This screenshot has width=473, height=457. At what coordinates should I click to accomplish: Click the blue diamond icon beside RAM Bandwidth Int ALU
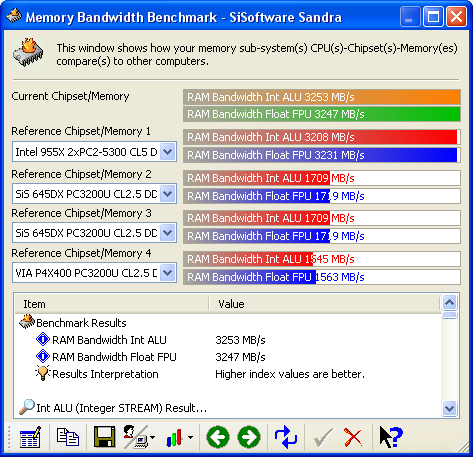coord(43,339)
